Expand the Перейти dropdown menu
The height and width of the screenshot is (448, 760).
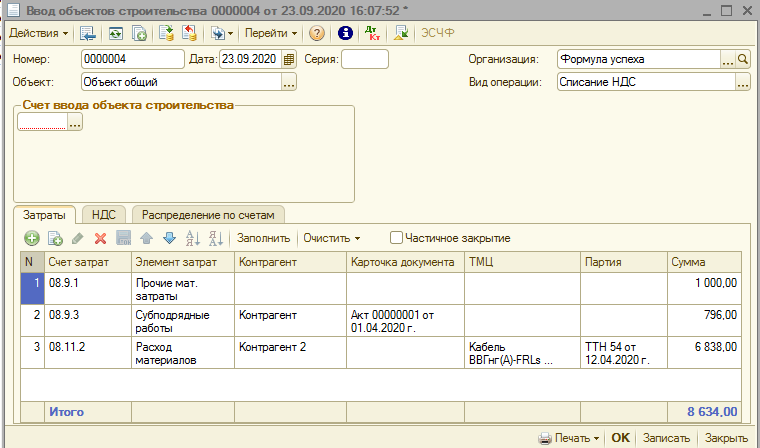point(271,33)
